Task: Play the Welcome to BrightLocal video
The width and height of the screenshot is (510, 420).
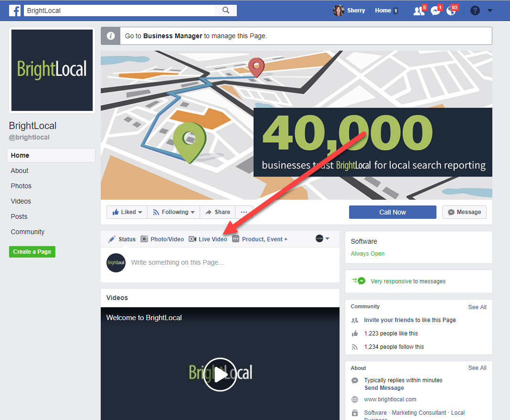Action: (x=220, y=374)
